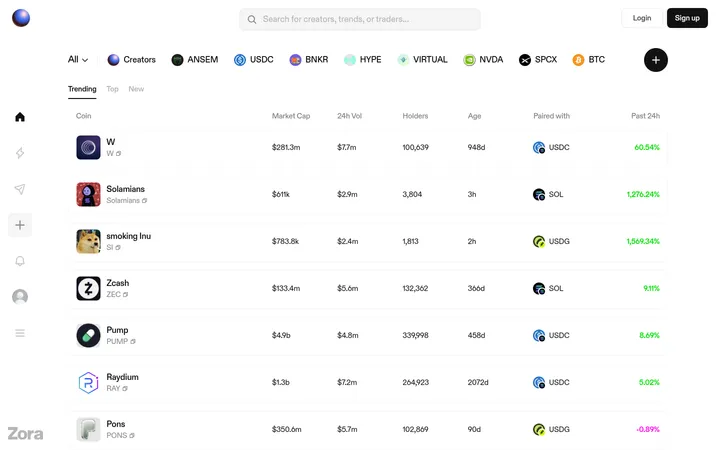
Task: Click the USDG pair icon in smoking Inu row
Action: 539,241
